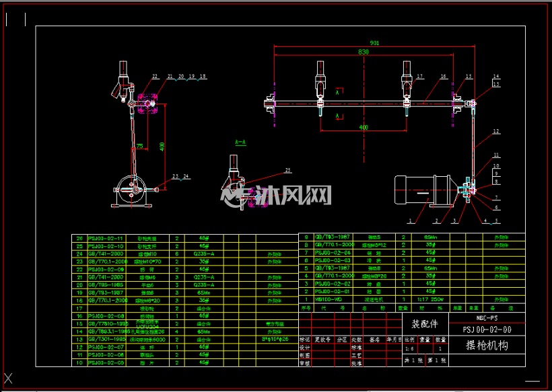
Task: Select standard code GB/T301-1995
Action: [106, 340]
